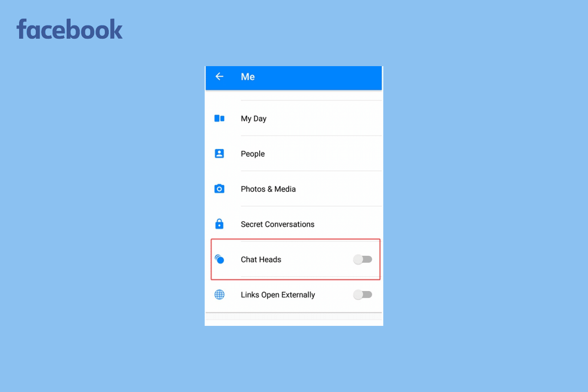Click the Photos & Media camera icon
This screenshot has width=588, height=392.
click(x=220, y=189)
